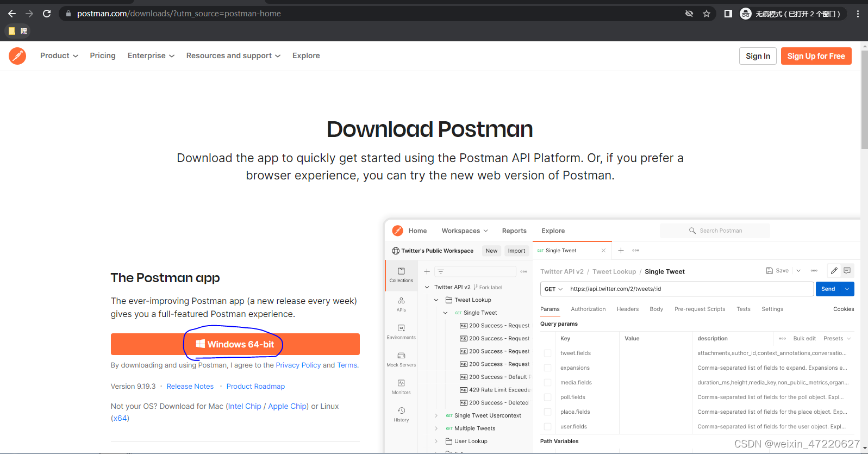
Task: Click the pencil edit icon near Save
Action: [834, 270]
